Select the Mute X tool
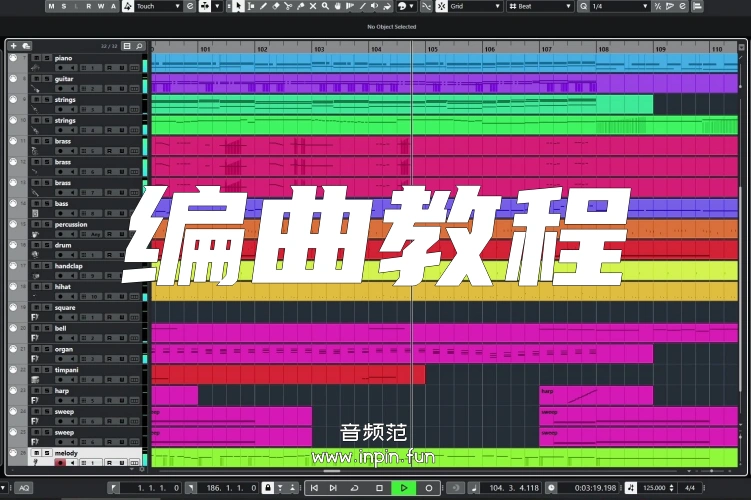 tap(313, 6)
